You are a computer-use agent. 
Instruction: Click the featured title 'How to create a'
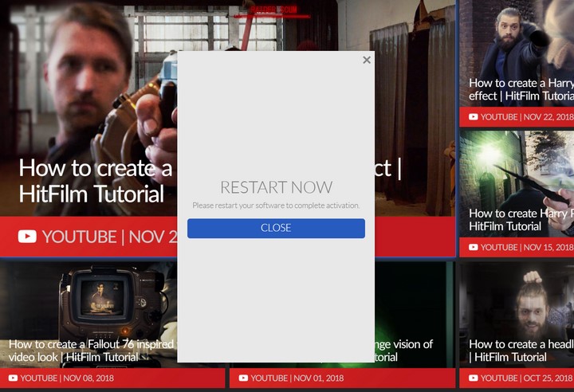96,168
